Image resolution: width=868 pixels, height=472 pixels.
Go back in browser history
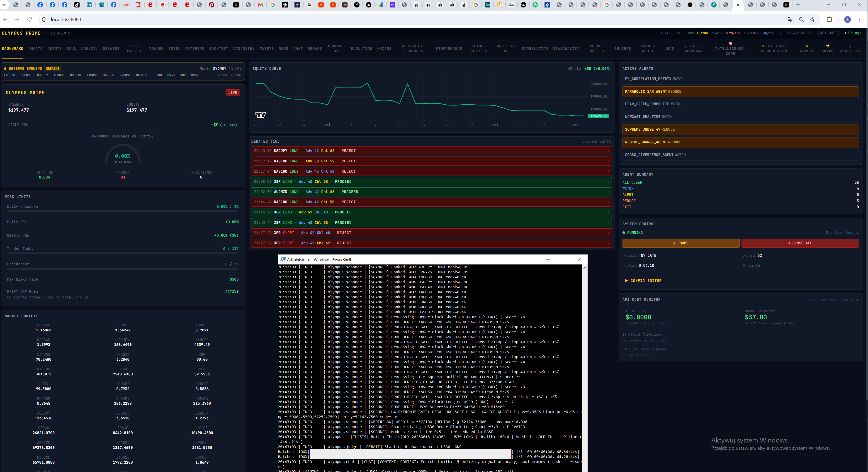pyautogui.click(x=5, y=20)
